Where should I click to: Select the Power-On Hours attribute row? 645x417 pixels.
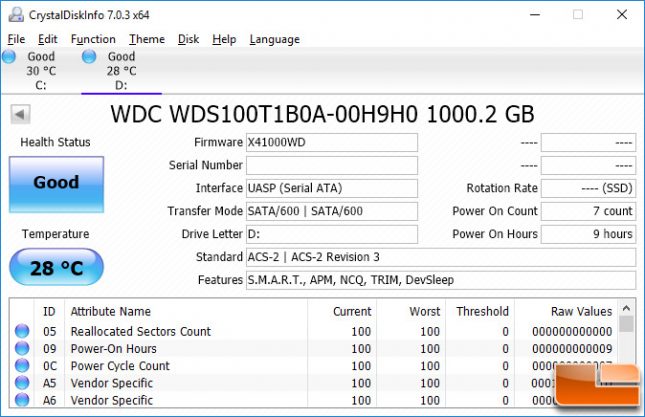click(313, 348)
